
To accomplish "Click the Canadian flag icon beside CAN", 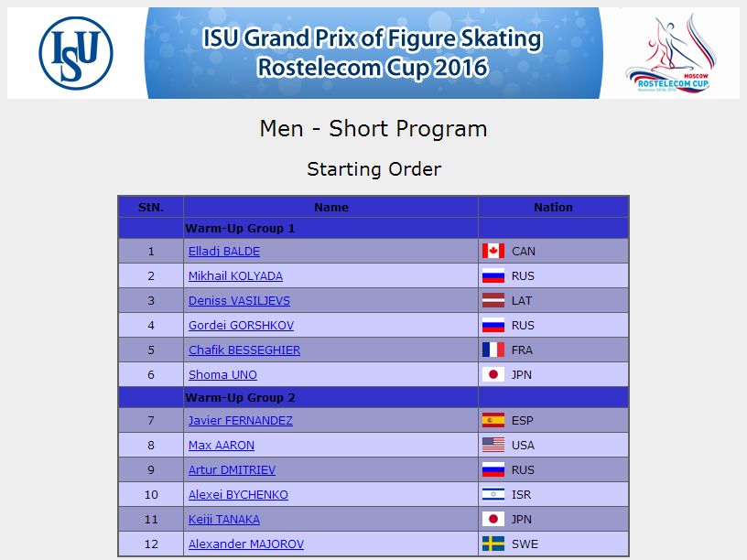I will pos(493,251).
